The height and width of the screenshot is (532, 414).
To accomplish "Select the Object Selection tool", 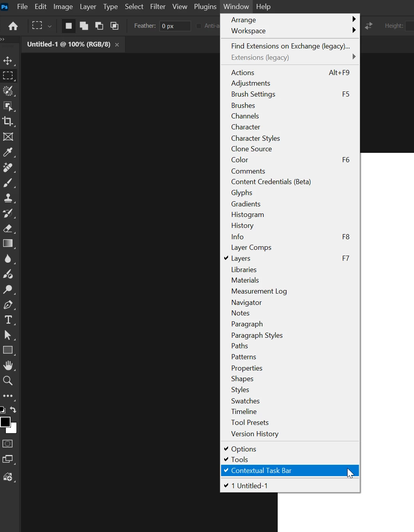I will click(8, 106).
